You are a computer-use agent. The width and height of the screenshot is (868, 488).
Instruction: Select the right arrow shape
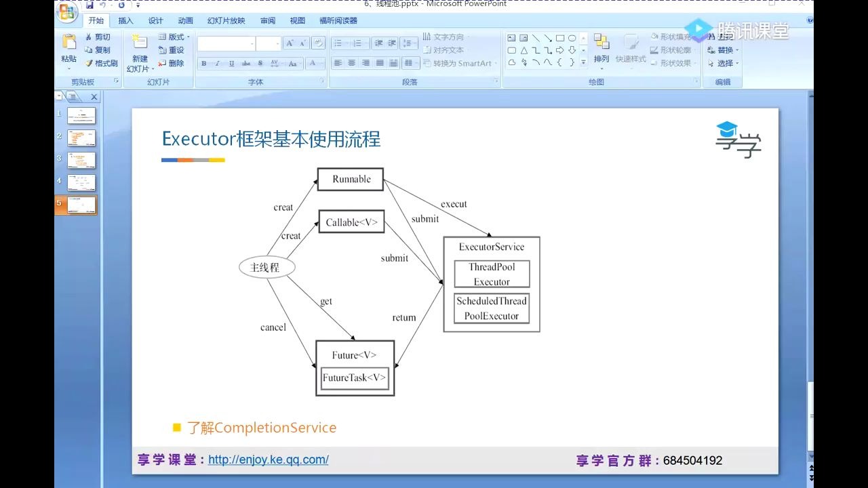point(560,50)
